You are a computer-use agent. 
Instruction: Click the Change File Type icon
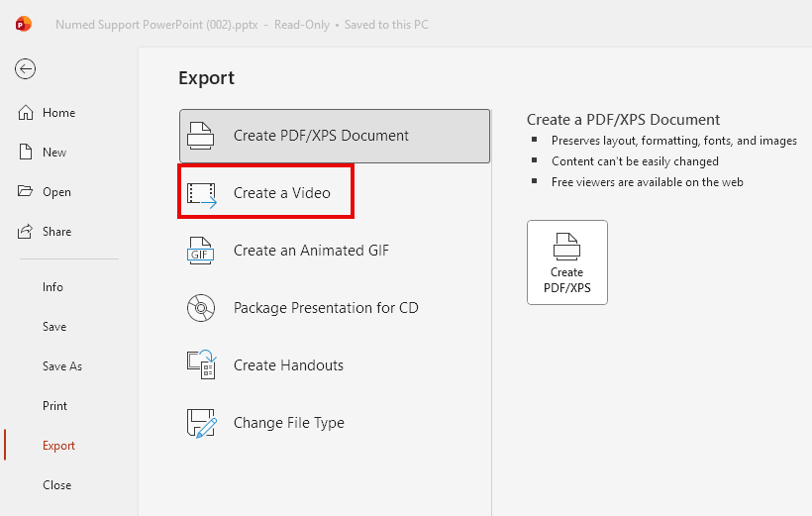[x=201, y=423]
